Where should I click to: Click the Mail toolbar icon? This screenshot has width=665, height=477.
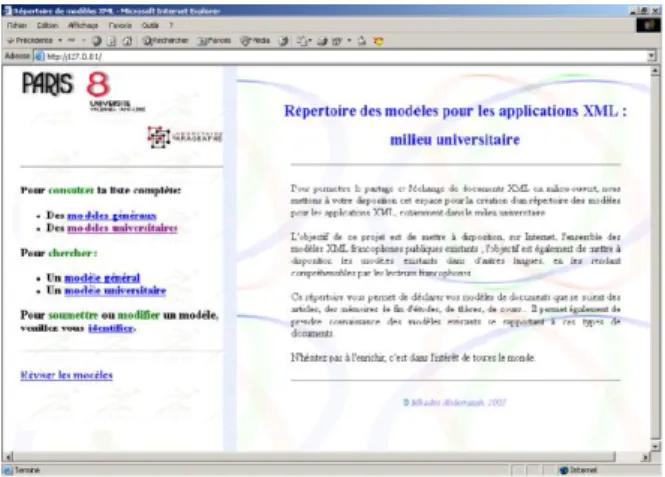tap(302, 41)
